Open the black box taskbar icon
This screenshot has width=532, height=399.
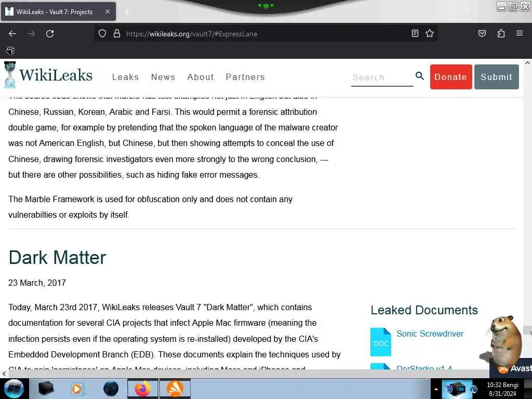pyautogui.click(x=46, y=389)
